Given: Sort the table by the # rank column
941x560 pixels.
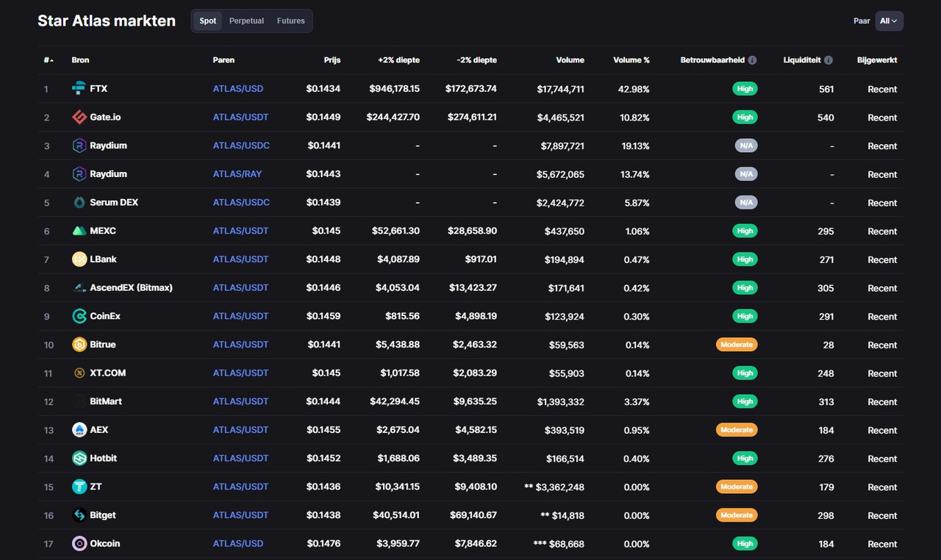Looking at the screenshot, I should (x=48, y=60).
